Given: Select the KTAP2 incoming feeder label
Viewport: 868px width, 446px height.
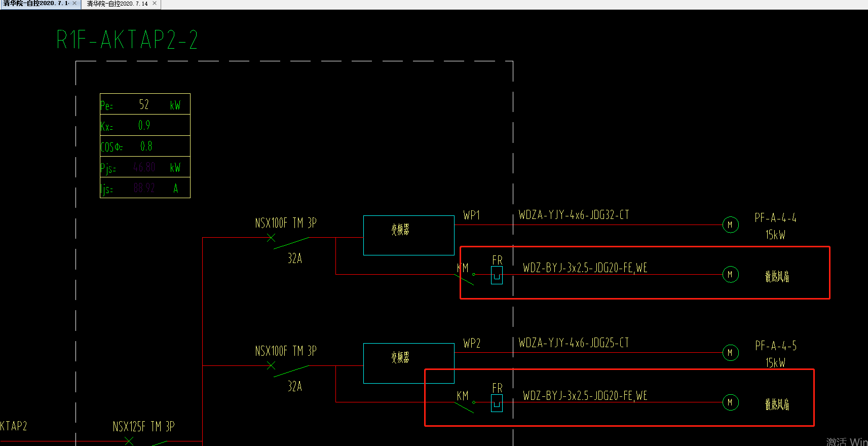Looking at the screenshot, I should click(x=13, y=426).
